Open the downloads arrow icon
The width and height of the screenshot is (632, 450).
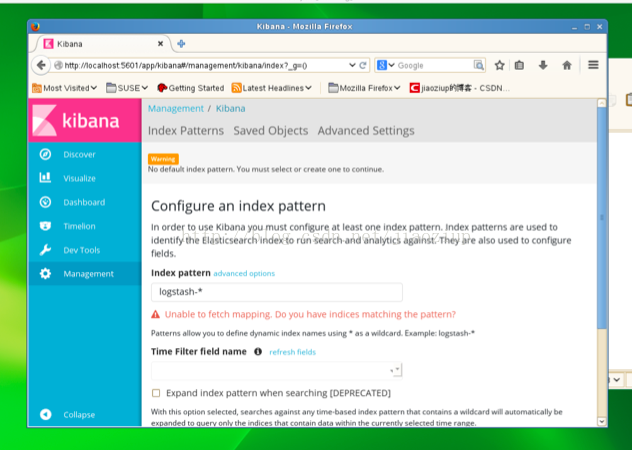543,65
